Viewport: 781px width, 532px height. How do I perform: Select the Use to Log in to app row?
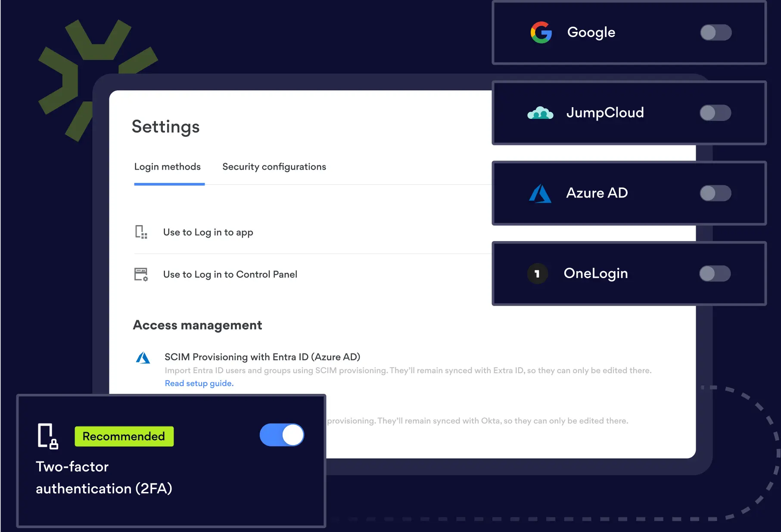[208, 232]
